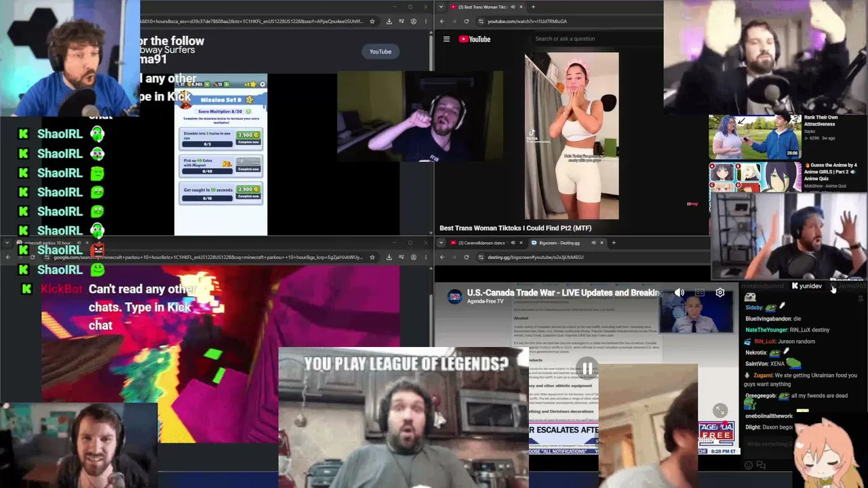Image resolution: width=868 pixels, height=488 pixels.
Task: Go forward in the Destiny.gg window
Action: (x=454, y=258)
